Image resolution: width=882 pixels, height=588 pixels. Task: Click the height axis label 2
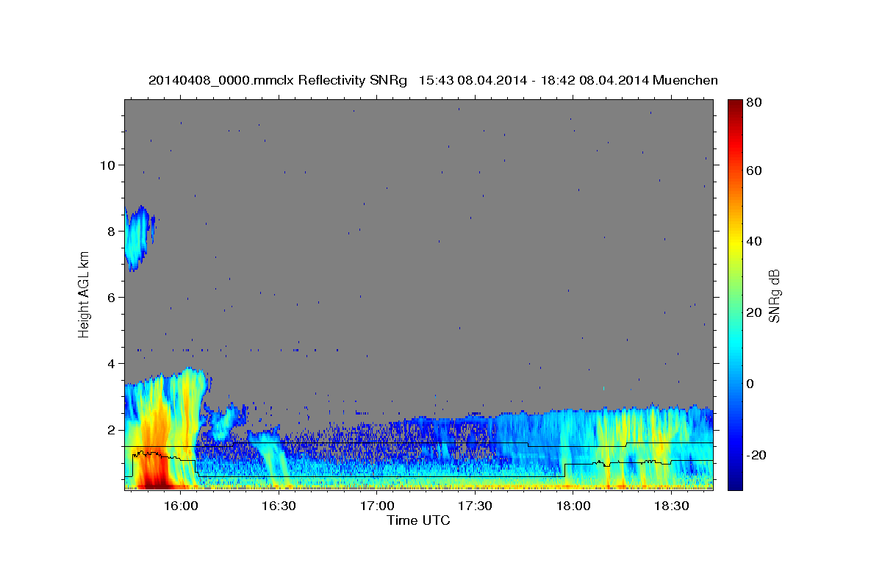112,429
